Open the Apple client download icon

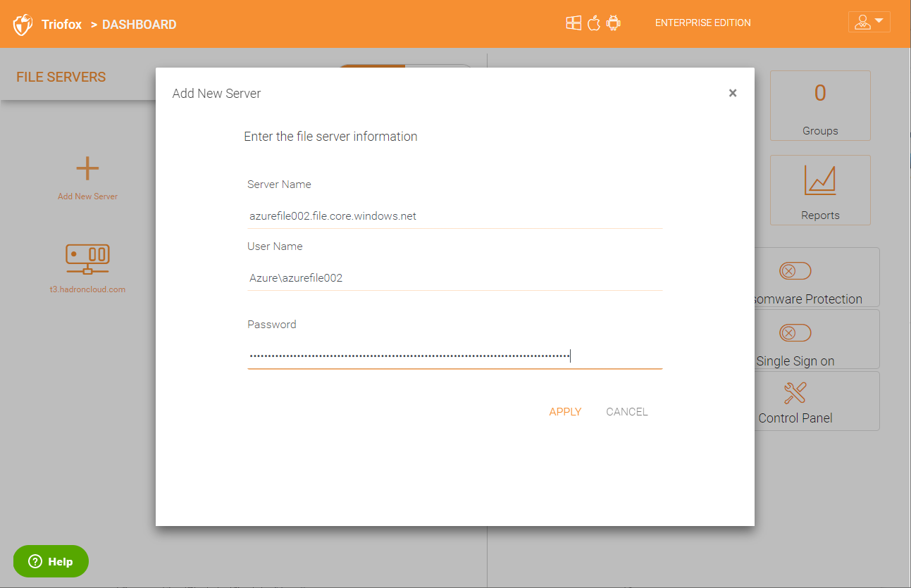point(594,23)
